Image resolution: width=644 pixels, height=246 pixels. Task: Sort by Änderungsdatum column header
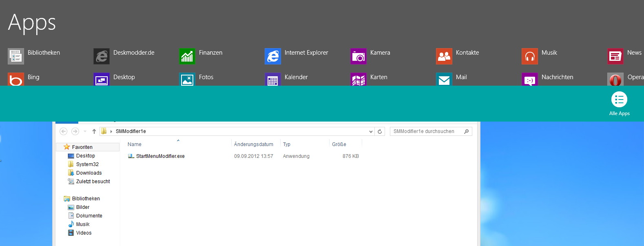pos(254,144)
